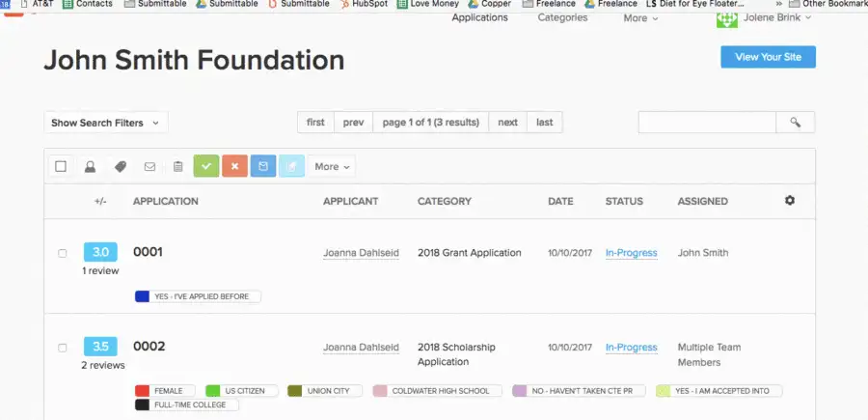Focus the search input field
The image size is (868, 420).
point(707,123)
